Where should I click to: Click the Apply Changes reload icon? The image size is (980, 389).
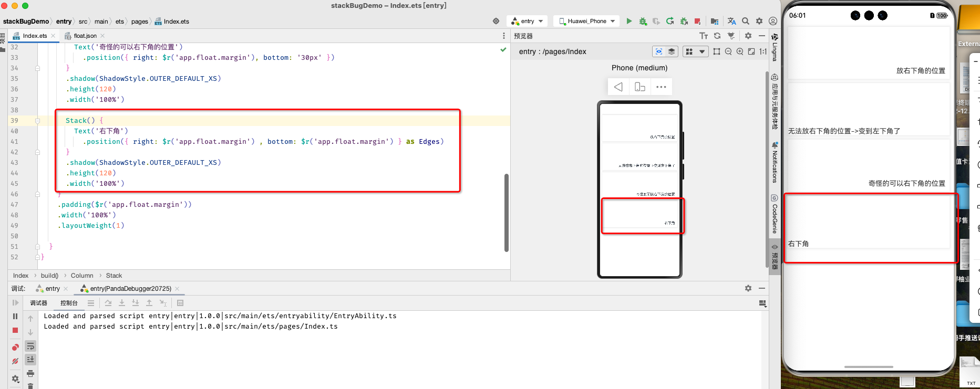pos(670,21)
